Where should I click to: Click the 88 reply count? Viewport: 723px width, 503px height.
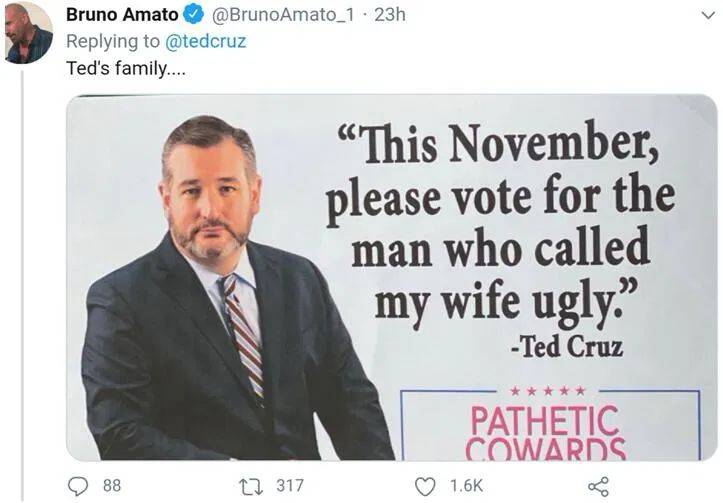pyautogui.click(x=112, y=486)
